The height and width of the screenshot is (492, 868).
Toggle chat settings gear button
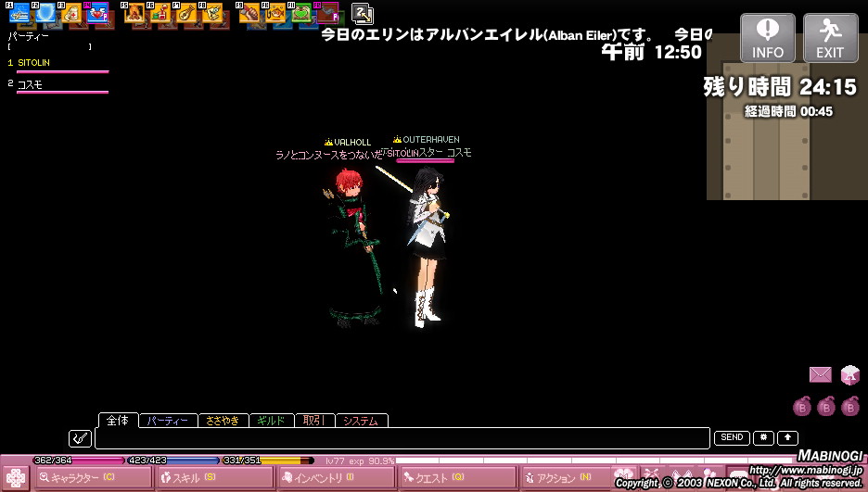(x=764, y=437)
